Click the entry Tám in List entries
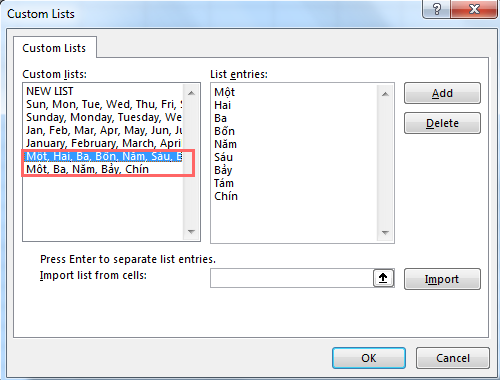The height and width of the screenshot is (380, 500). pos(224,183)
